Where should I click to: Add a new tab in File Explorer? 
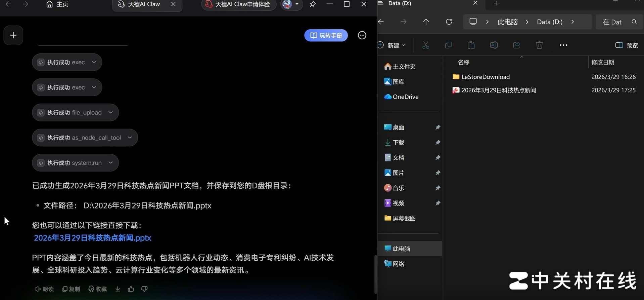496,3
